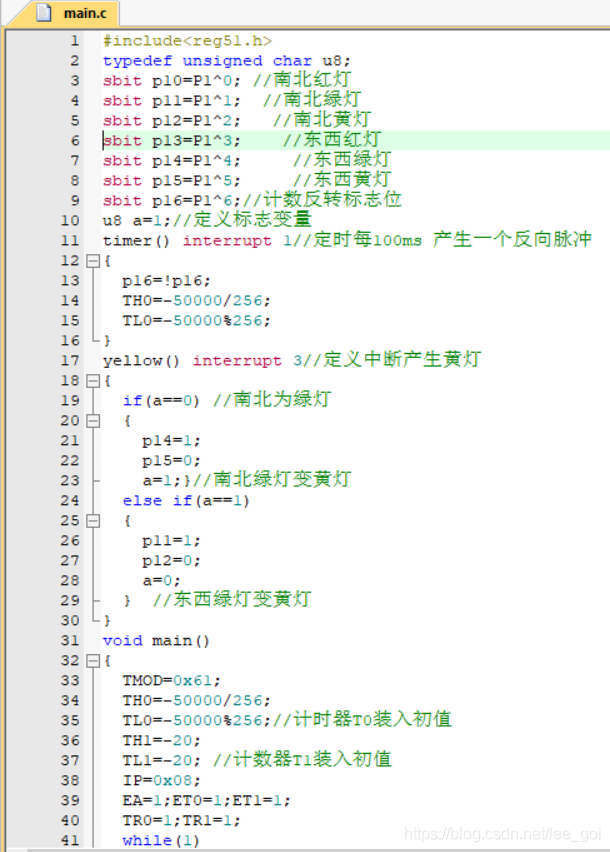Click line number 1 in gutter
The width and height of the screenshot is (610, 852).
click(74, 41)
